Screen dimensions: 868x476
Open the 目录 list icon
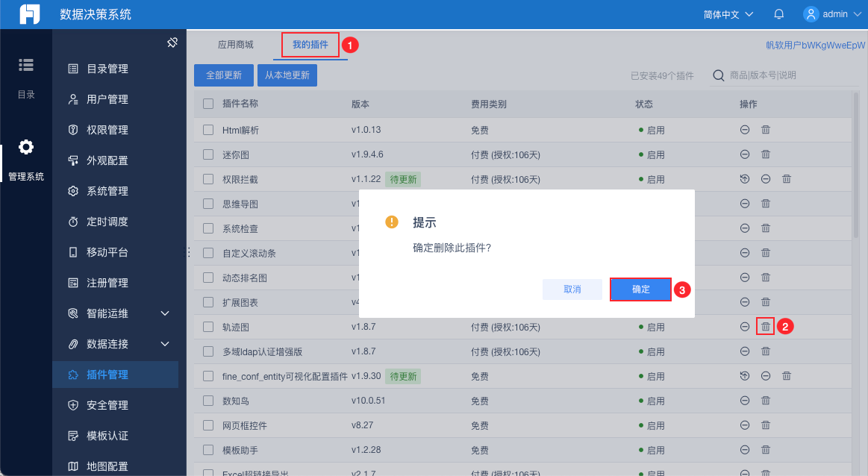(x=26, y=65)
